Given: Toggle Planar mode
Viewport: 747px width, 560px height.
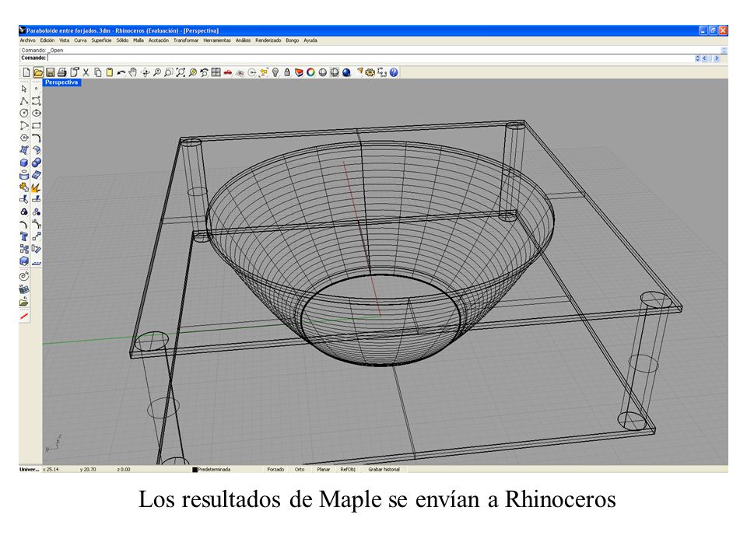Looking at the screenshot, I should tap(324, 470).
